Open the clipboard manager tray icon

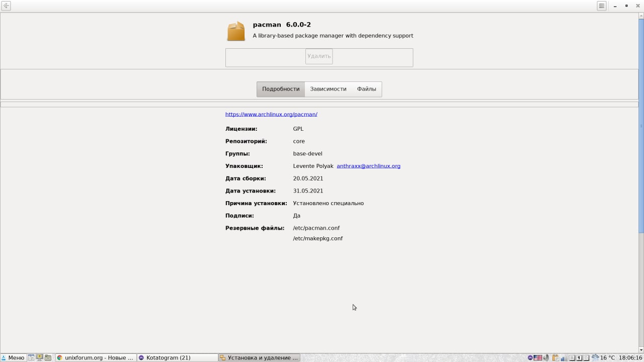pyautogui.click(x=556, y=358)
